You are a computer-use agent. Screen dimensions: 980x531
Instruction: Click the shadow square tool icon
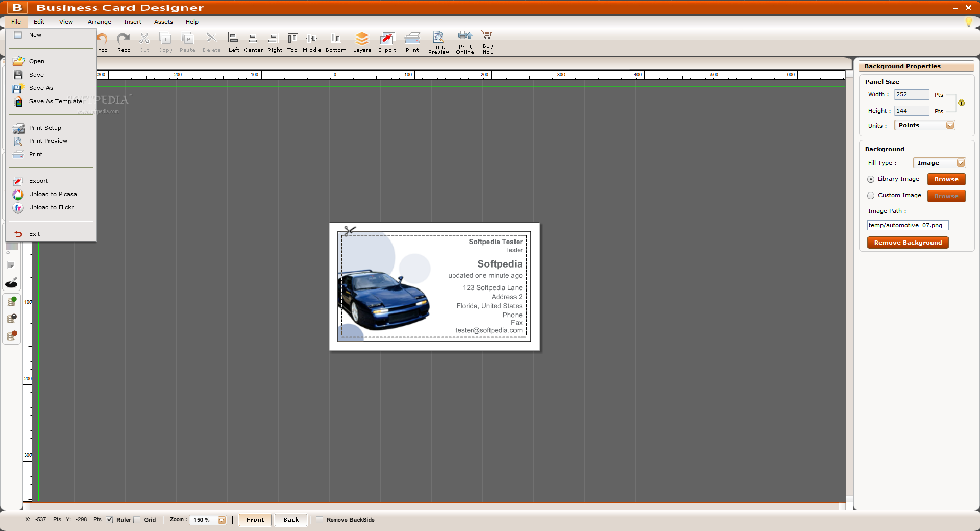pyautogui.click(x=11, y=265)
